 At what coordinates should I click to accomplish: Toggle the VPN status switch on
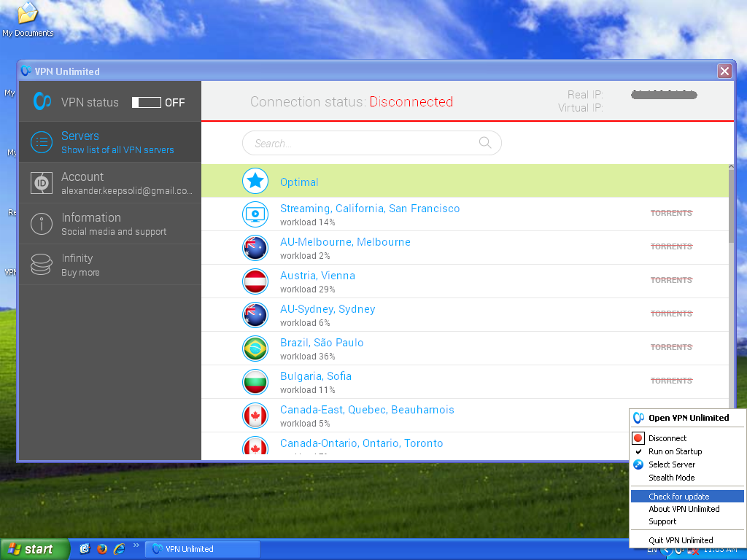(x=146, y=102)
